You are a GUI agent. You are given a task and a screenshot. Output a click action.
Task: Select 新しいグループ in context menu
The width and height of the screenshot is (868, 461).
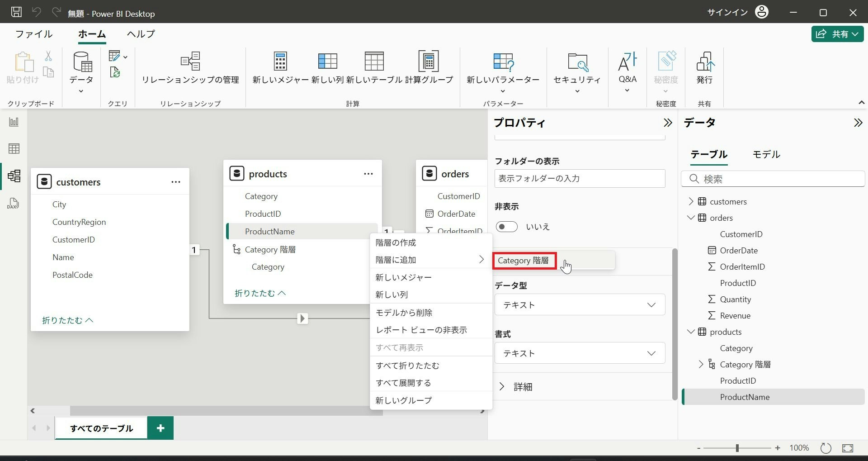click(431, 400)
